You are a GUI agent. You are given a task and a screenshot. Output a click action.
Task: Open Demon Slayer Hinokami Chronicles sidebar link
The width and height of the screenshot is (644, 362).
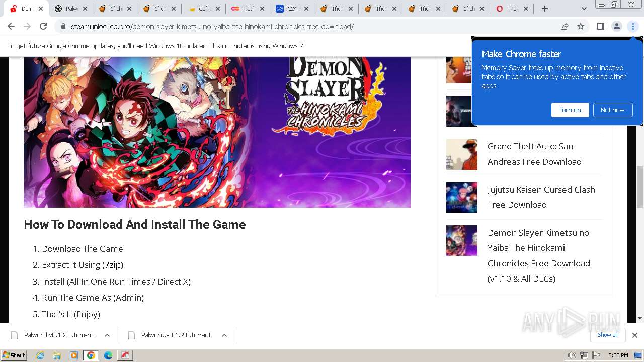(538, 255)
